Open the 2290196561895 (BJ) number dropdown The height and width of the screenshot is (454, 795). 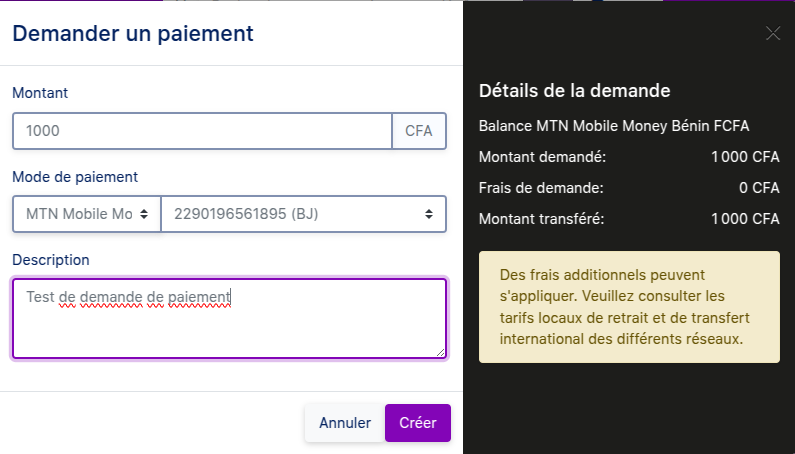303,214
